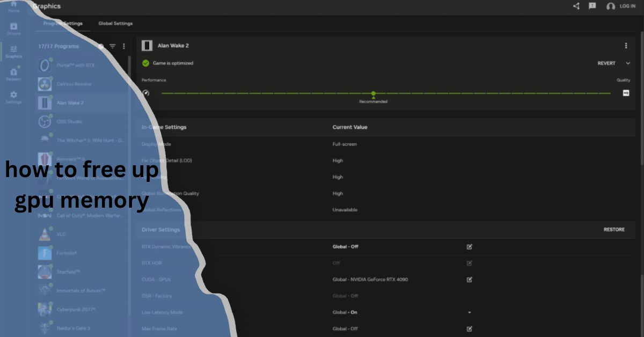644x337 pixels.
Task: Click the main panel vertical scrollbar
Action: 642,99
